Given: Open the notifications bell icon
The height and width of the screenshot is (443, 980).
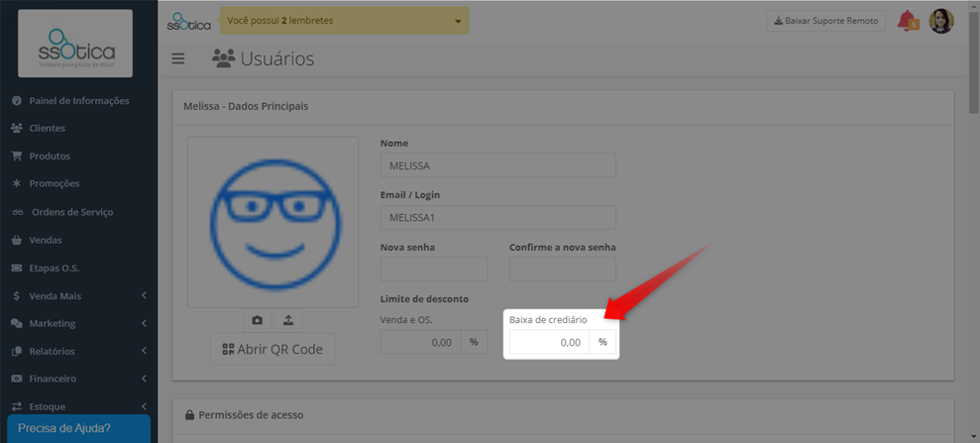Looking at the screenshot, I should pos(908,21).
